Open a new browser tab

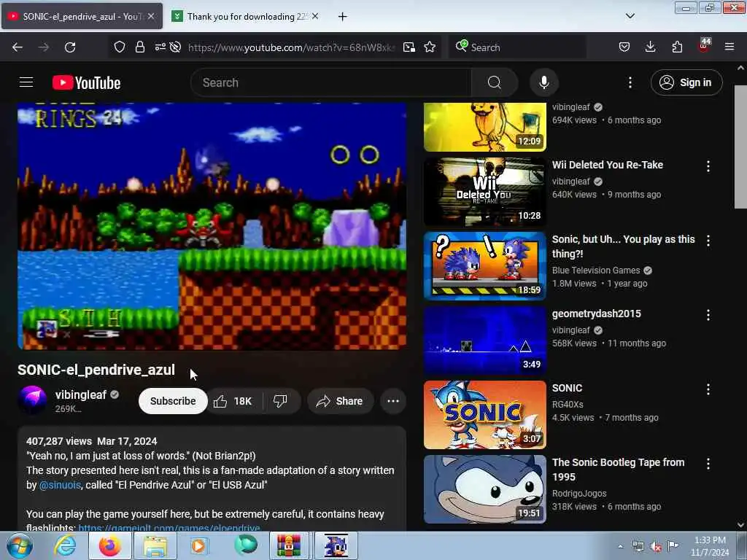tap(342, 17)
